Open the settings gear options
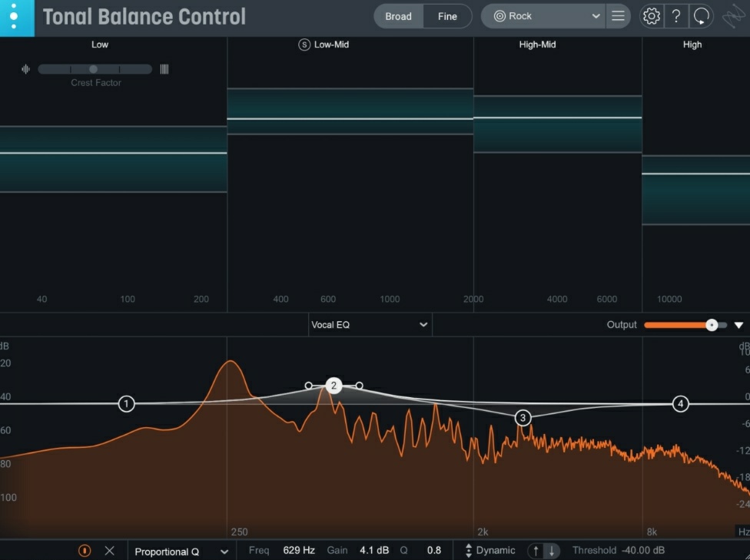This screenshot has height=560, width=750. [x=652, y=16]
